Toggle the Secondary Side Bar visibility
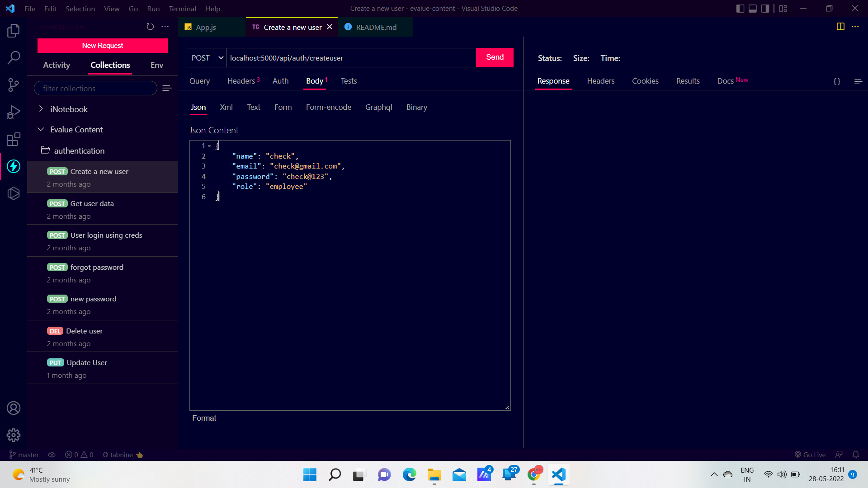Viewport: 868px width, 488px height. pos(765,8)
